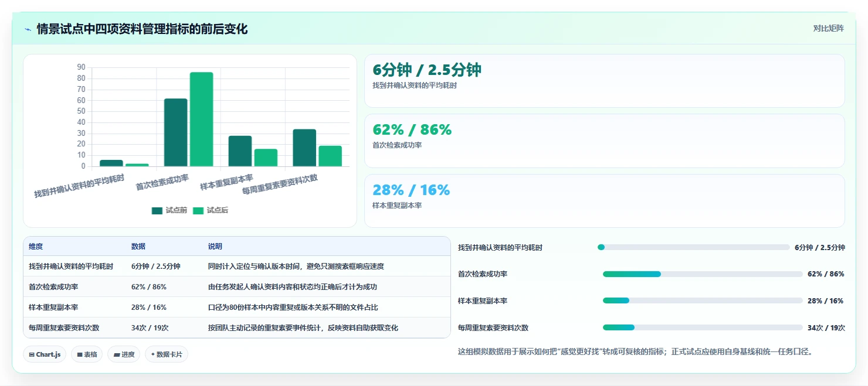This screenshot has height=386, width=868.
Task: Click chart axis label 首次检索成功率
Action: click(162, 182)
